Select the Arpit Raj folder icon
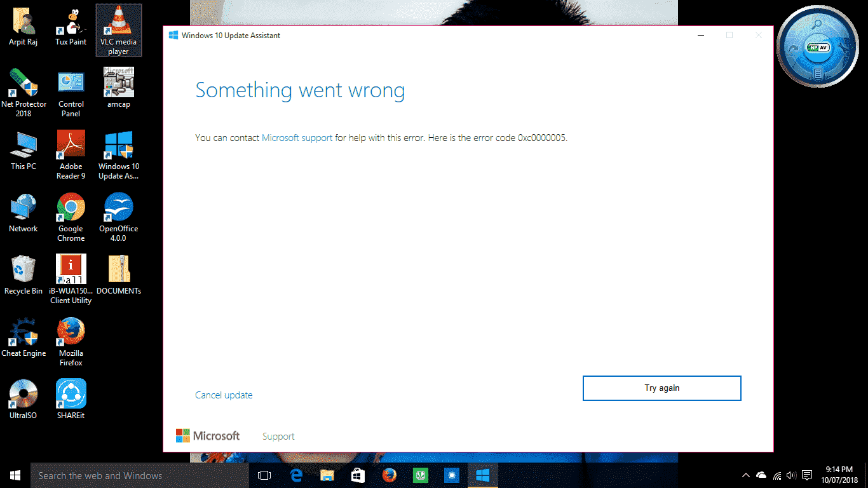 point(24,27)
